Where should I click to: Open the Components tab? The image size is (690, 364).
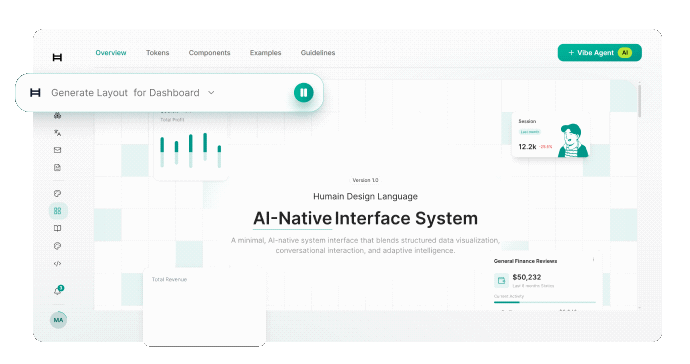pyautogui.click(x=209, y=53)
